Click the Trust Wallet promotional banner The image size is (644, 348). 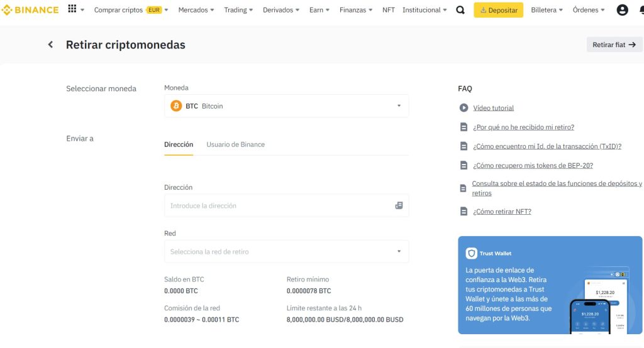tap(550, 285)
